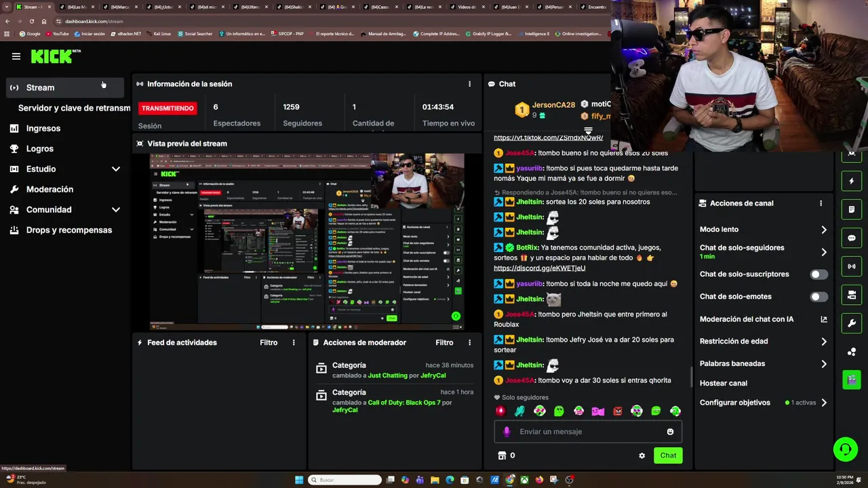868x488 pixels.
Task: Expand Chat de solo-seguidores settings
Action: [x=824, y=252]
